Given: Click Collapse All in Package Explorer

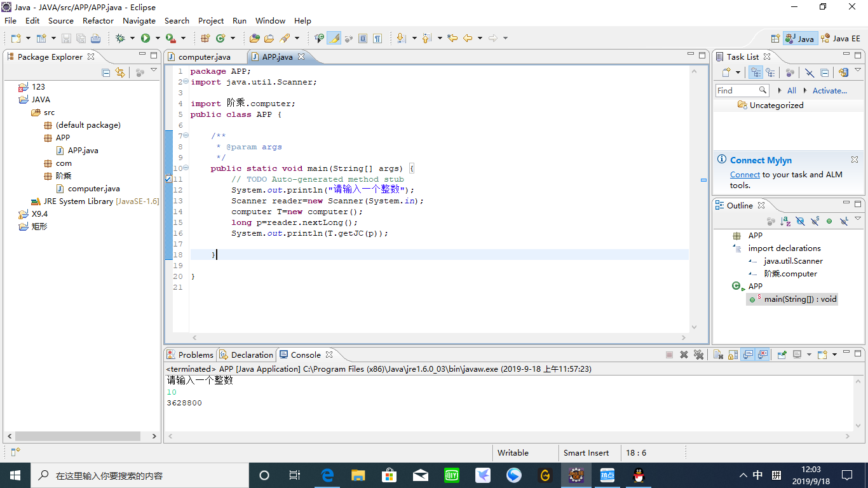Looking at the screenshot, I should 106,72.
